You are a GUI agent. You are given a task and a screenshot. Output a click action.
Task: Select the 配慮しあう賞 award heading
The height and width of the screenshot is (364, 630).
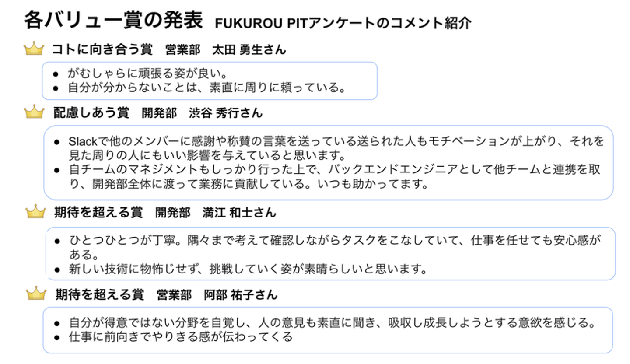click(91, 113)
